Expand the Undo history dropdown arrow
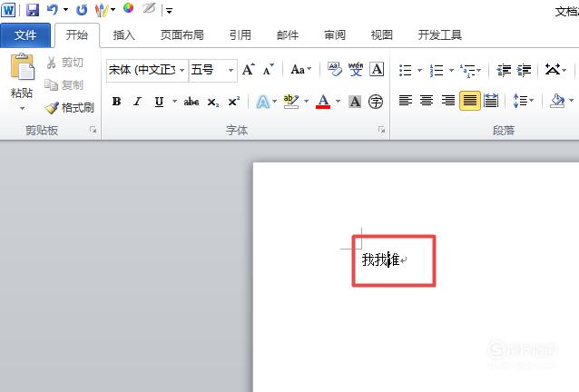The height and width of the screenshot is (392, 579). pos(65,10)
